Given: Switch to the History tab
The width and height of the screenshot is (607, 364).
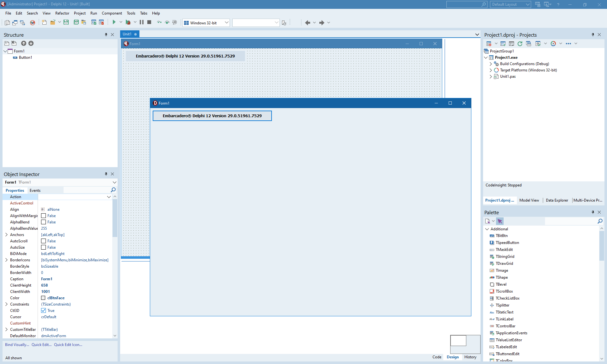Looking at the screenshot, I should pyautogui.click(x=470, y=357).
